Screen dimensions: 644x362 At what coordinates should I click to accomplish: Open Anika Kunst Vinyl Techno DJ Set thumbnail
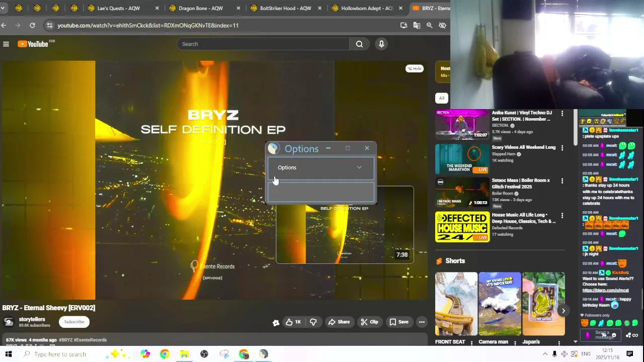point(462,124)
